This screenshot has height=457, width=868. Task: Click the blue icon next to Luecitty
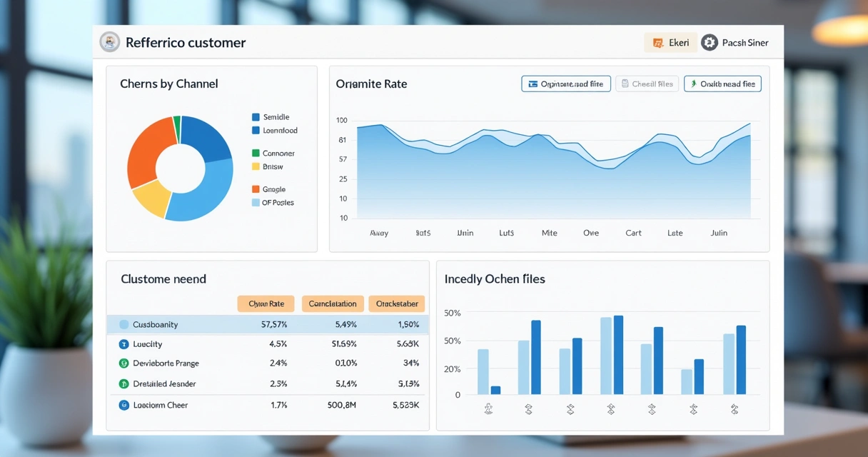(123, 344)
